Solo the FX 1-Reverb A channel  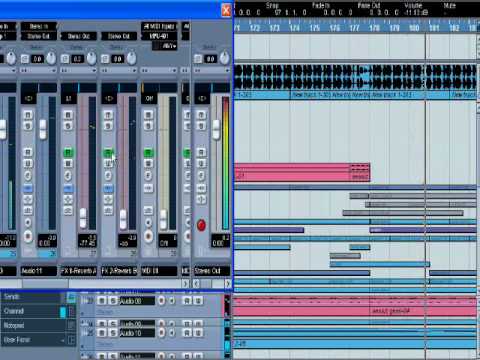(x=68, y=126)
